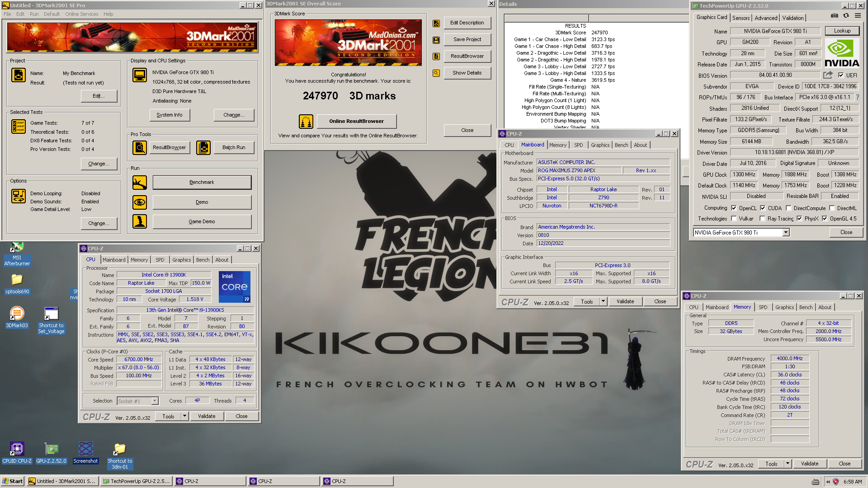
Task: Open the GPU-Z.2.52.0 desktop icon
Action: pos(51,453)
